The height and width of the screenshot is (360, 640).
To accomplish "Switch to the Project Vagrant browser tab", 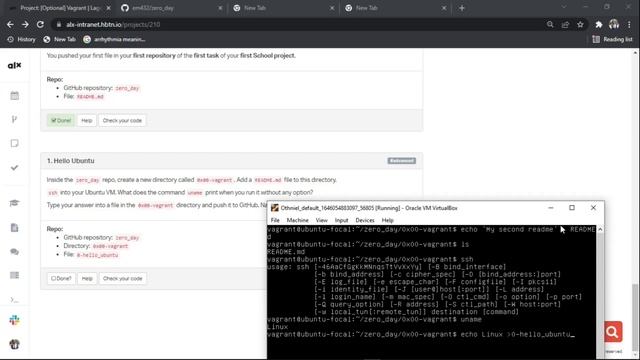I will 61,8.
